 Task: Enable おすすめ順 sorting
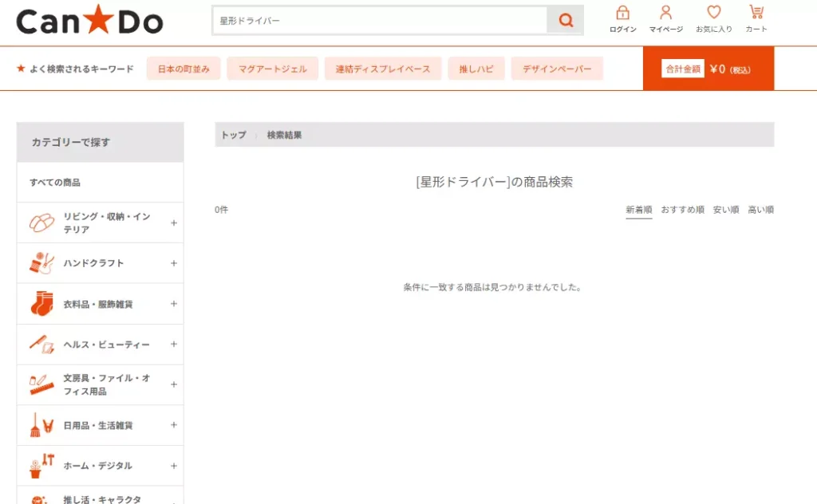point(682,209)
